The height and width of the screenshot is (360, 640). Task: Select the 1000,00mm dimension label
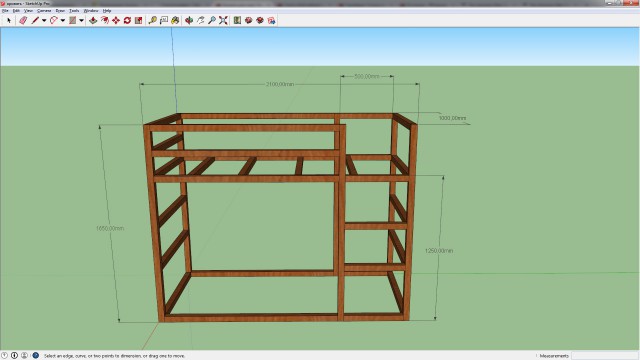[x=452, y=118]
